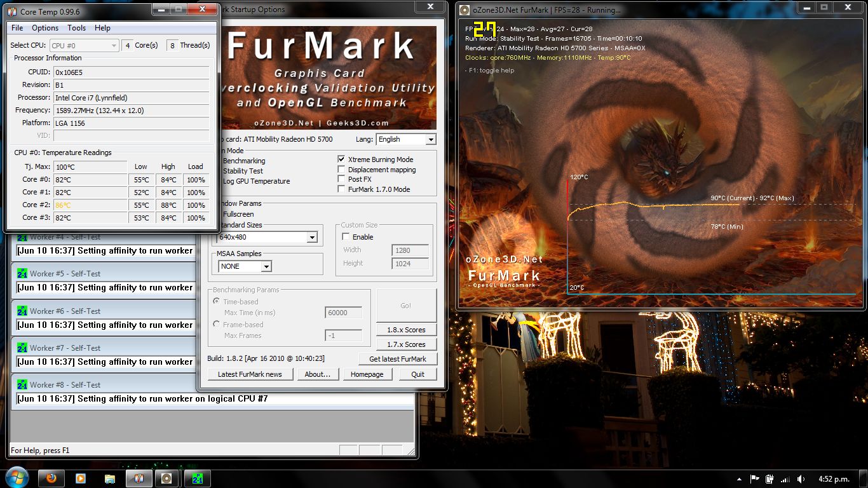Open the Options menu in Core Temp
The image size is (868, 488).
click(45, 28)
